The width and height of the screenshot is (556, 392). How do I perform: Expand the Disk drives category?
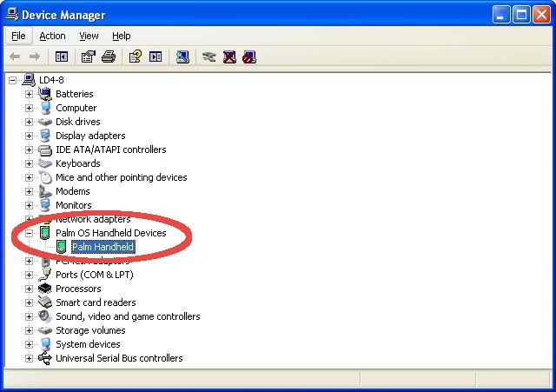(x=29, y=122)
